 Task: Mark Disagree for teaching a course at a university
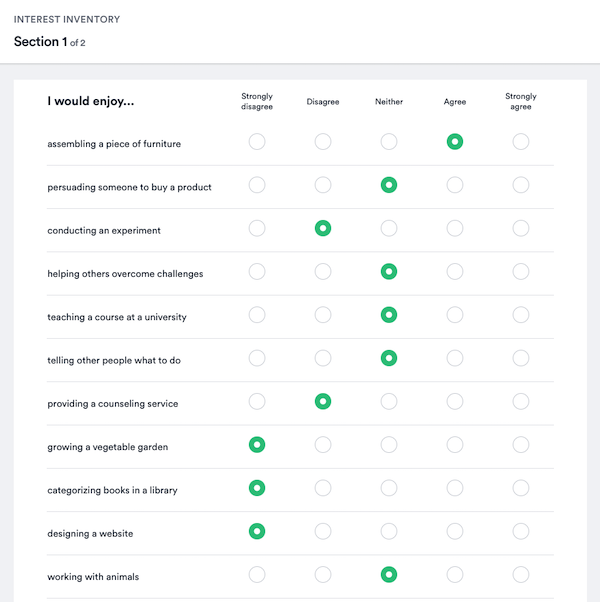(x=323, y=315)
